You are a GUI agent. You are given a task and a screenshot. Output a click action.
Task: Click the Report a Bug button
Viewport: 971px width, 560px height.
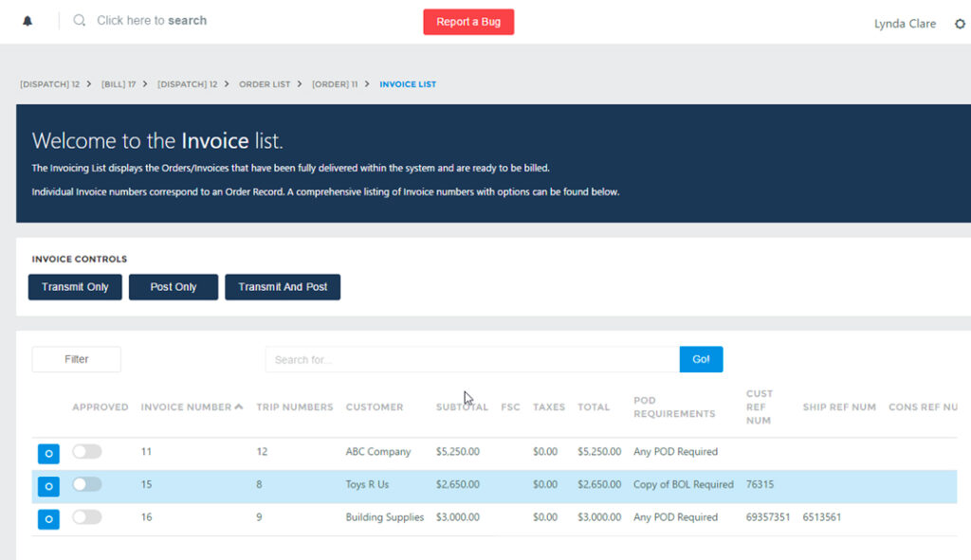click(468, 21)
